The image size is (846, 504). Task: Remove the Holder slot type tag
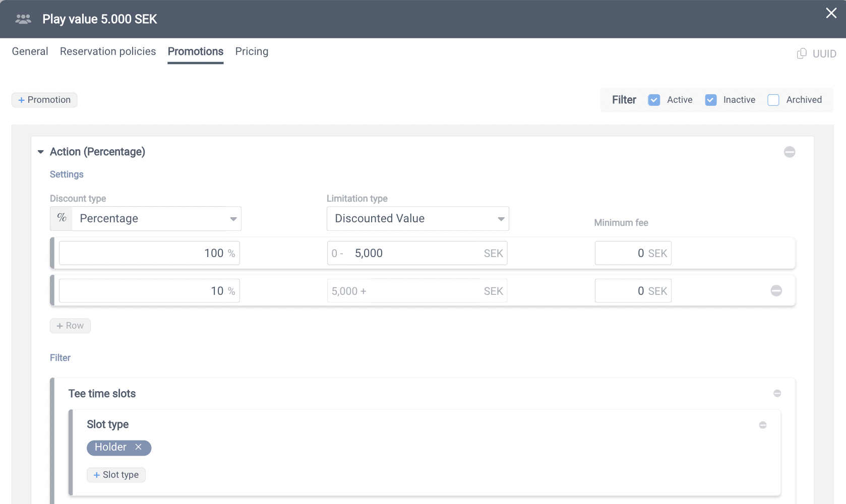point(138,447)
